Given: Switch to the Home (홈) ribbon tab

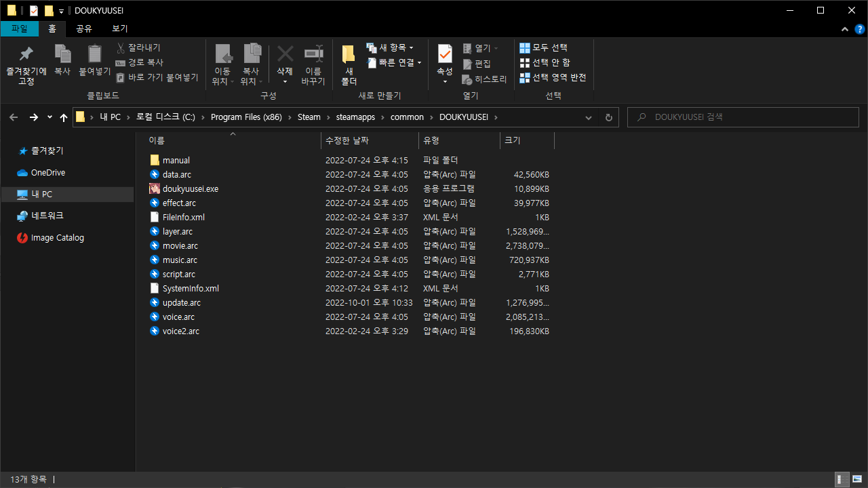Looking at the screenshot, I should point(52,28).
